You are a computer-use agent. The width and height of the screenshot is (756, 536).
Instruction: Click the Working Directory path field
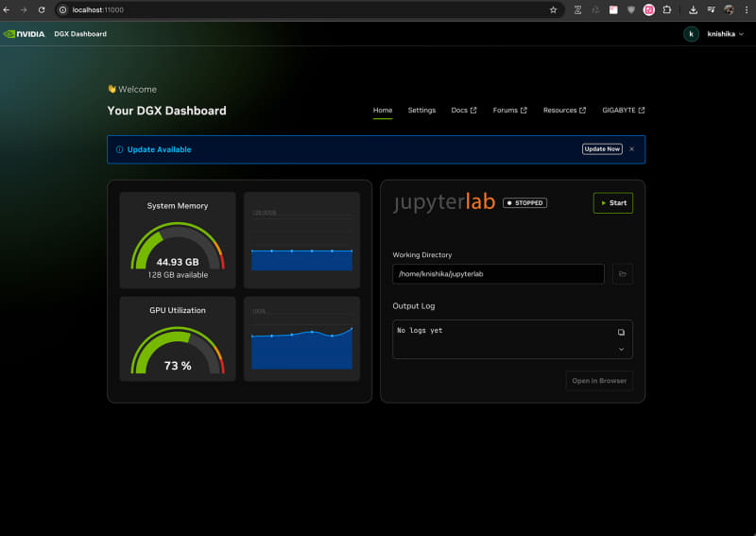[498, 274]
